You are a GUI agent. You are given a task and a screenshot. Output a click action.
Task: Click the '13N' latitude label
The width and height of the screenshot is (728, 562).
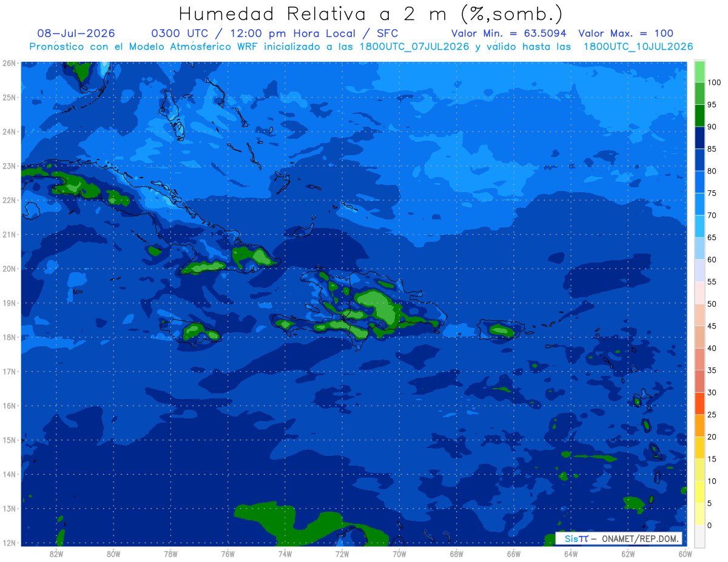point(8,509)
